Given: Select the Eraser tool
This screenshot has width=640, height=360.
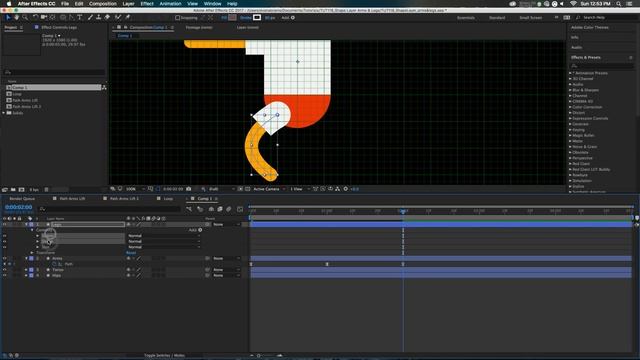Looking at the screenshot, I should pyautogui.click(x=107, y=18).
